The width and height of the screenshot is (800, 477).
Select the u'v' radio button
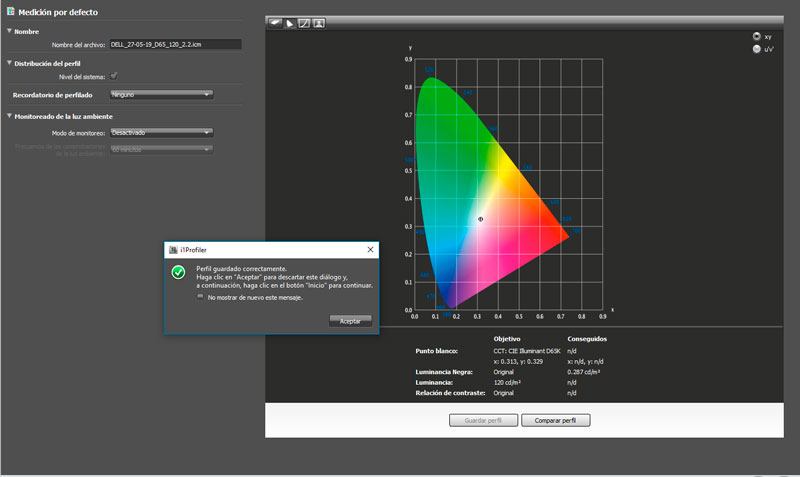[x=755, y=47]
